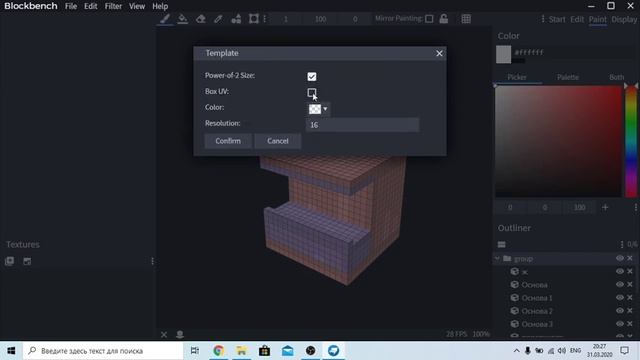This screenshot has width=640, height=360.
Task: Toggle export X for Основа 1
Action: point(630,298)
